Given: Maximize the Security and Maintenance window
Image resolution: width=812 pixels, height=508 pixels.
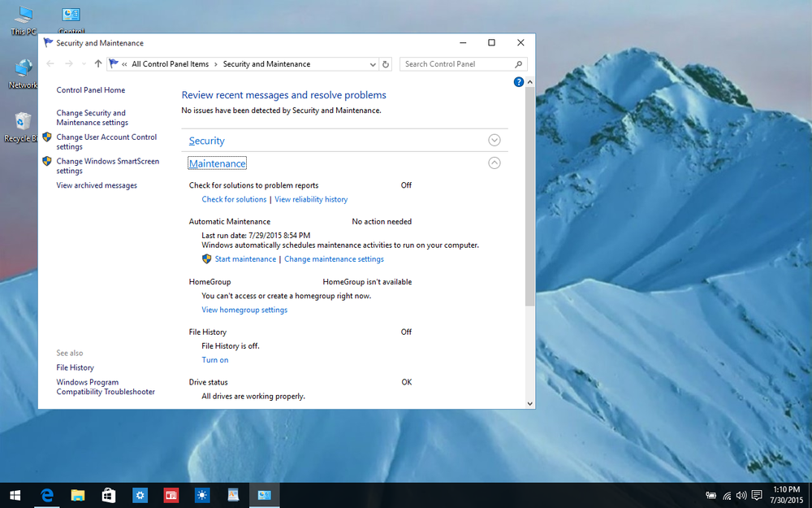Looking at the screenshot, I should tap(491, 42).
